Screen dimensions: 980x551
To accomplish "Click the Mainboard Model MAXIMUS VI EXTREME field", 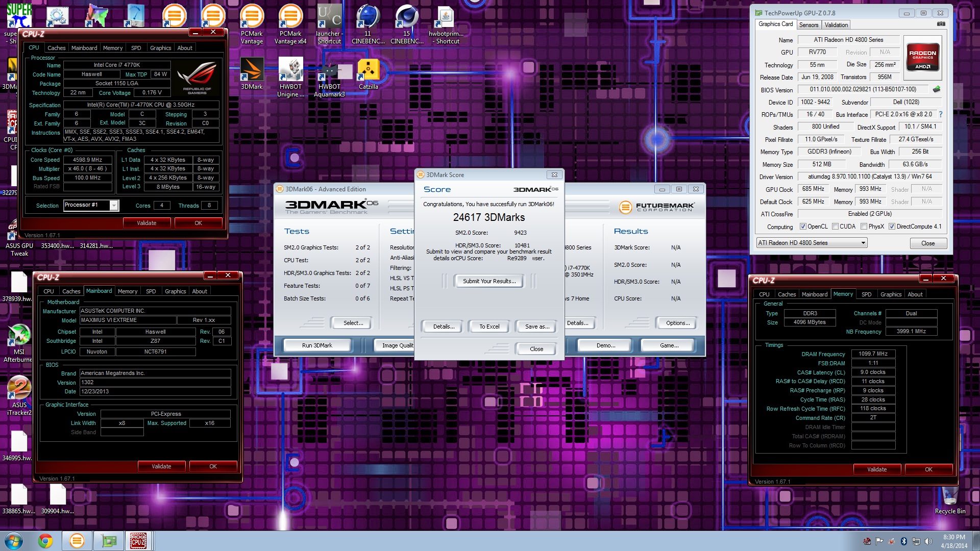I will click(x=128, y=320).
